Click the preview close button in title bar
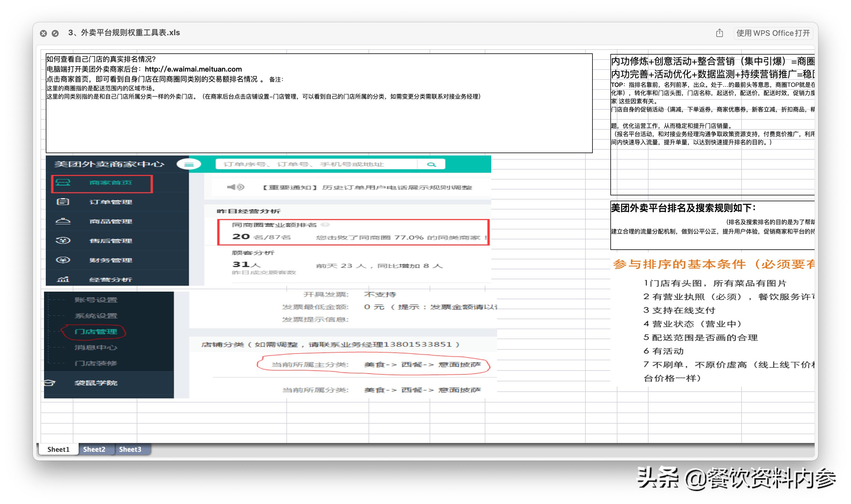This screenshot has width=851, height=504. coord(43,33)
